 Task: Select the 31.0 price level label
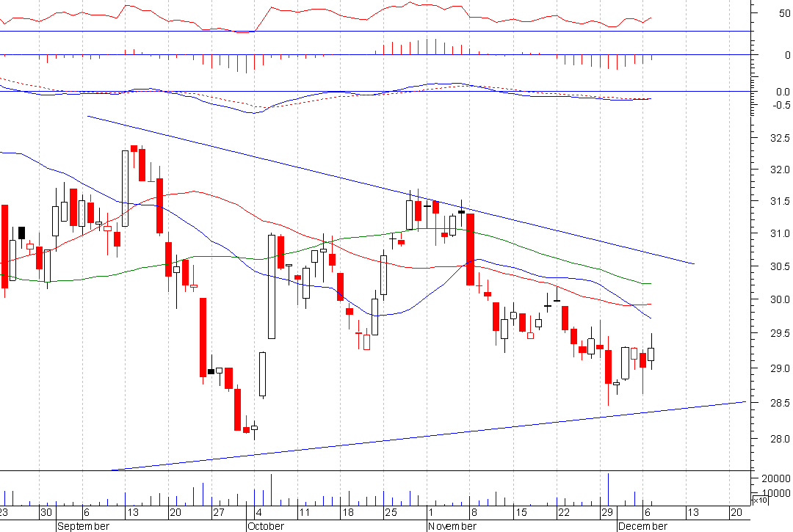coord(779,234)
